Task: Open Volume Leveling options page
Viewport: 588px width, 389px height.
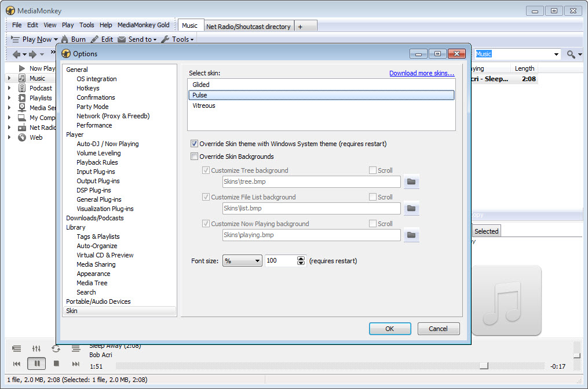Action: (x=98, y=153)
